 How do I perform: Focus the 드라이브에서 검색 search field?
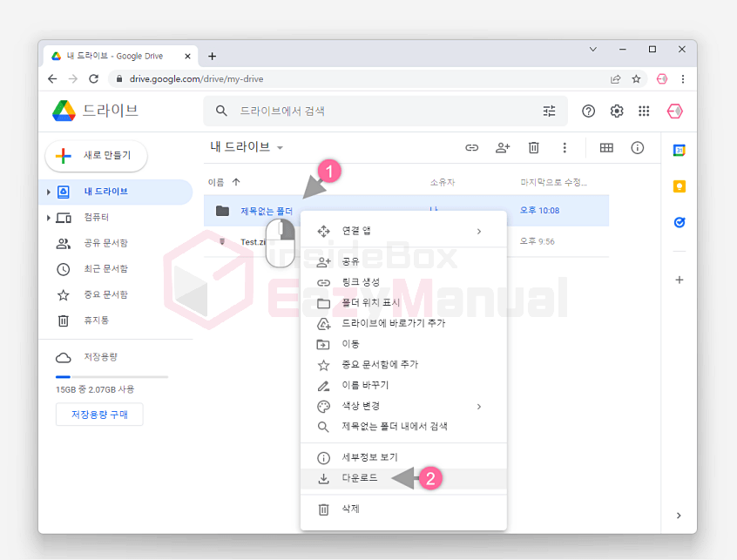coord(385,111)
